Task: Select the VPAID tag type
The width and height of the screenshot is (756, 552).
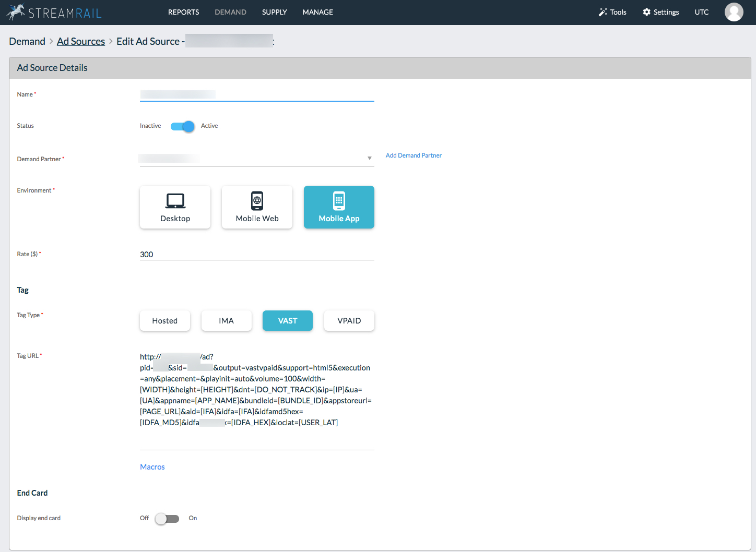Action: click(349, 320)
